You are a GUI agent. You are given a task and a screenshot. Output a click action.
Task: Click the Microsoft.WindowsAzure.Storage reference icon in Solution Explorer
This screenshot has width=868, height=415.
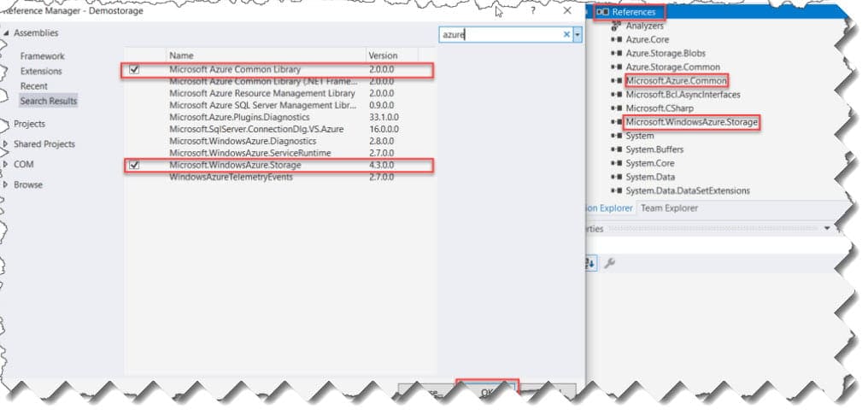pyautogui.click(x=616, y=122)
